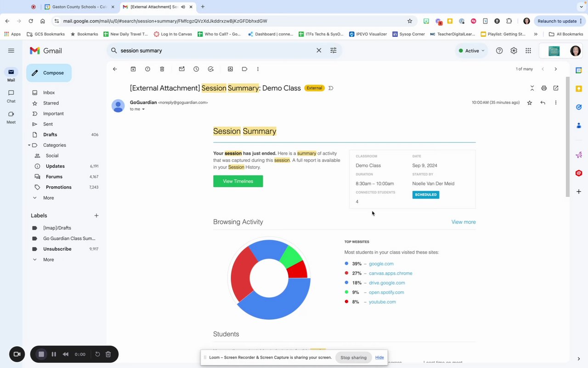This screenshot has height=368, width=588.
Task: Expand 'to me' recipient details
Action: (x=143, y=109)
